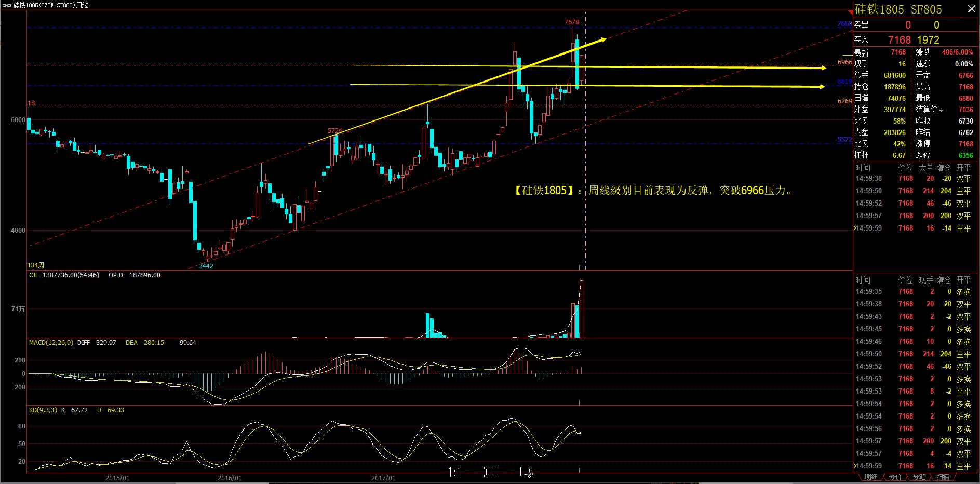The height and width of the screenshot is (484, 980).
Task: Click the CJL volume indicator label
Action: [33, 275]
